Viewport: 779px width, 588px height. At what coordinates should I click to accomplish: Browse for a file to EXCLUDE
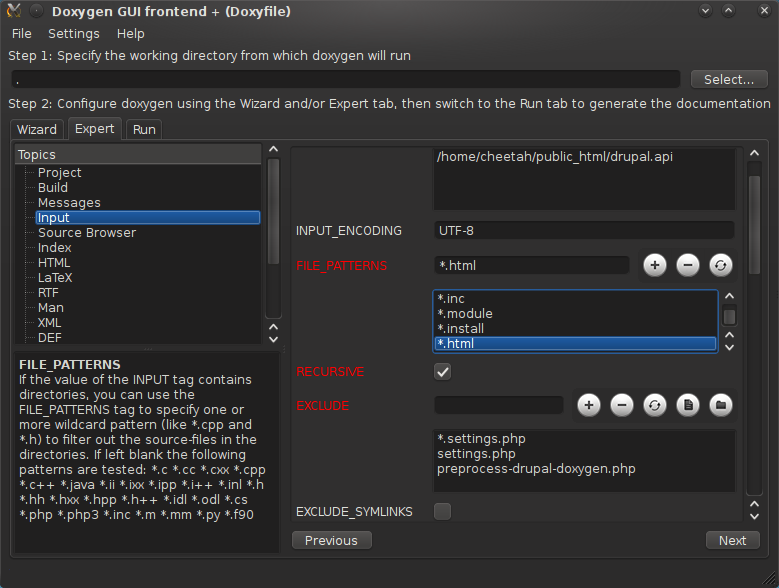(x=688, y=405)
